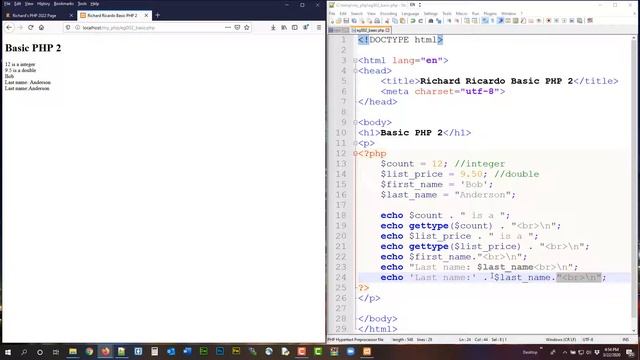Open Windows notification center
The image size is (640, 360).
[x=631, y=352]
